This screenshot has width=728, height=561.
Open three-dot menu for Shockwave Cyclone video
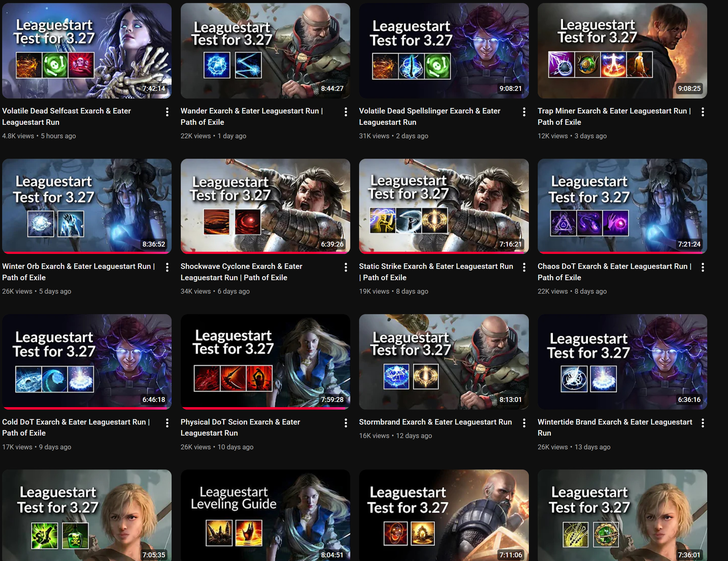click(x=346, y=267)
